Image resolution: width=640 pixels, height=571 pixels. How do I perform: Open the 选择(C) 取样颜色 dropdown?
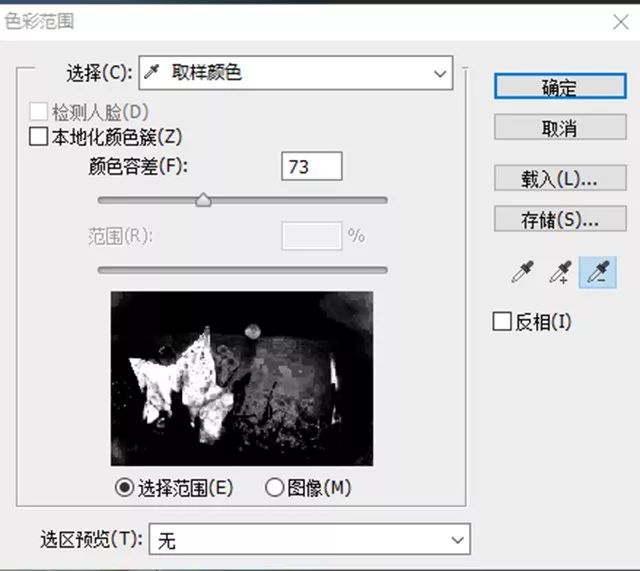(296, 73)
